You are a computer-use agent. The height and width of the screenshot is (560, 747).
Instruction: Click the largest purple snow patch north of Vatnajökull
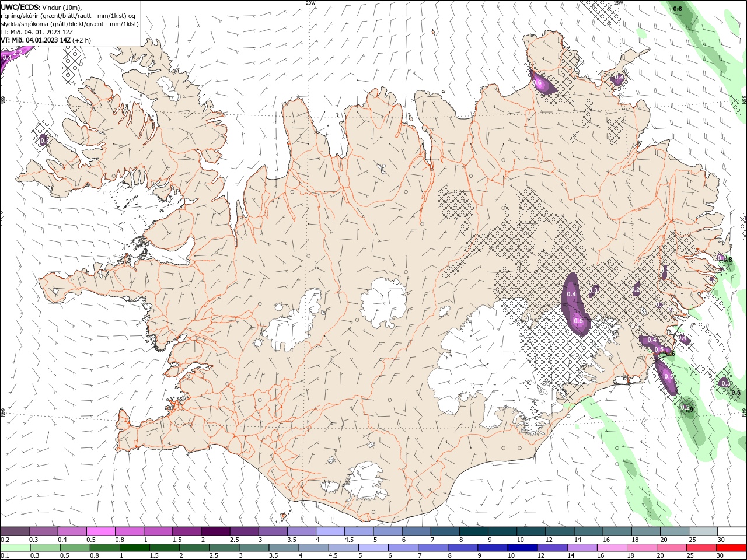(575, 304)
